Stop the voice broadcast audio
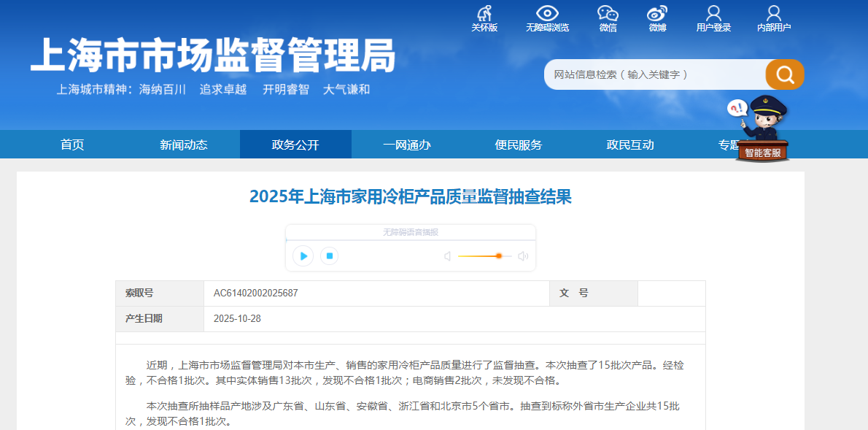 (330, 256)
